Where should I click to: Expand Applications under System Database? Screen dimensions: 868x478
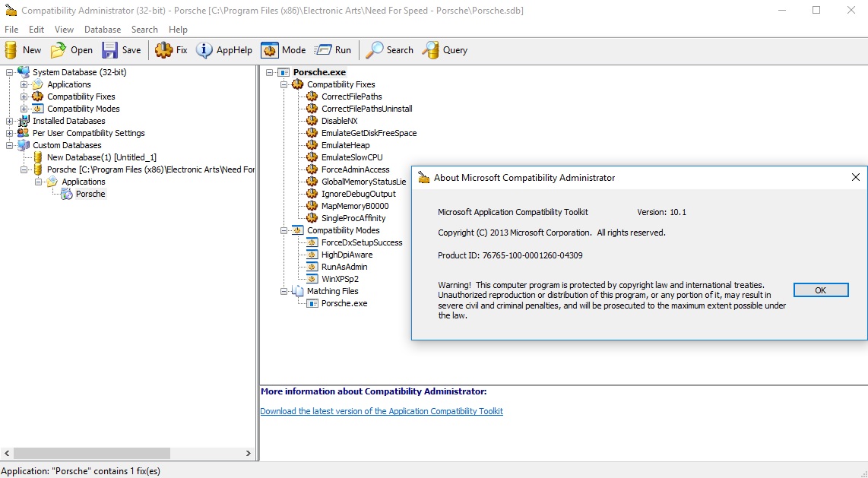click(x=24, y=84)
